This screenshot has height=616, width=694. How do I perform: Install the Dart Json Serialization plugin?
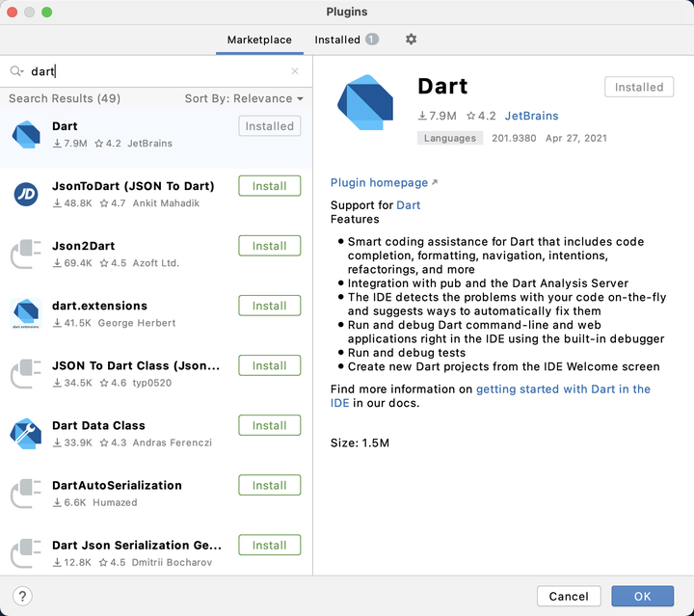270,545
